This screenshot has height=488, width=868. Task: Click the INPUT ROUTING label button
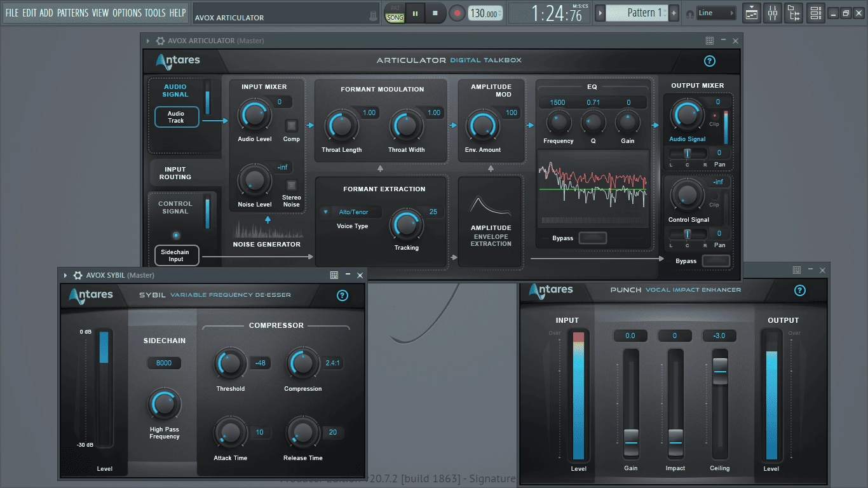175,173
